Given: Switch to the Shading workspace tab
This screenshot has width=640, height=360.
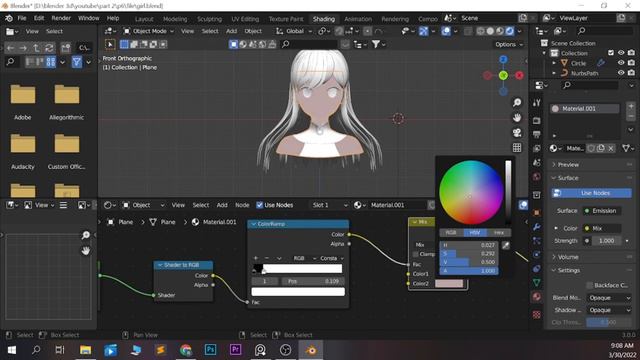Looking at the screenshot, I should (324, 19).
